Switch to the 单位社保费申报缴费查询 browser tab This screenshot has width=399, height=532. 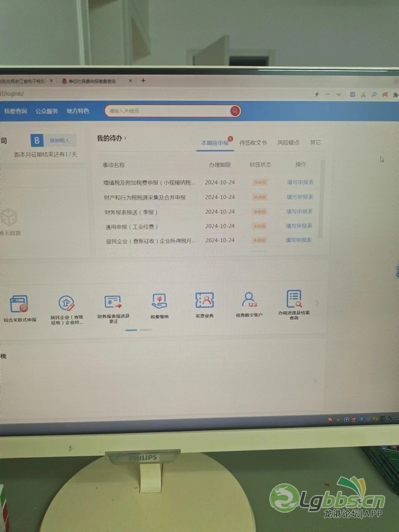point(92,81)
